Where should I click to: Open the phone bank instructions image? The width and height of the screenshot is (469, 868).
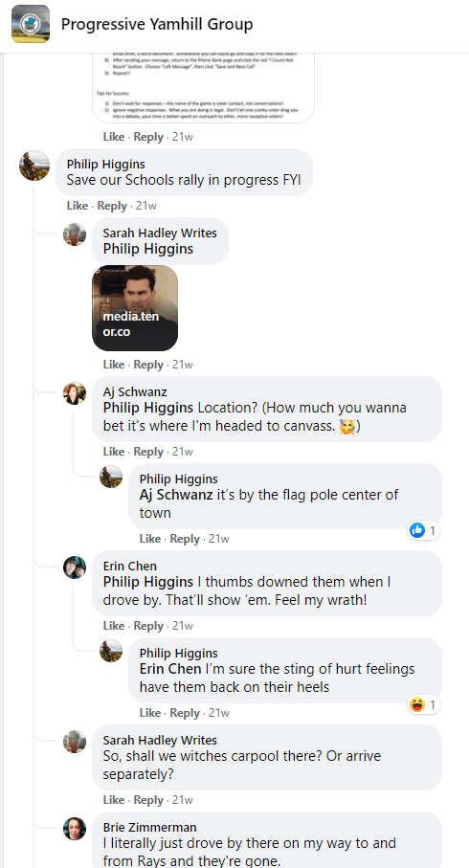(x=203, y=87)
